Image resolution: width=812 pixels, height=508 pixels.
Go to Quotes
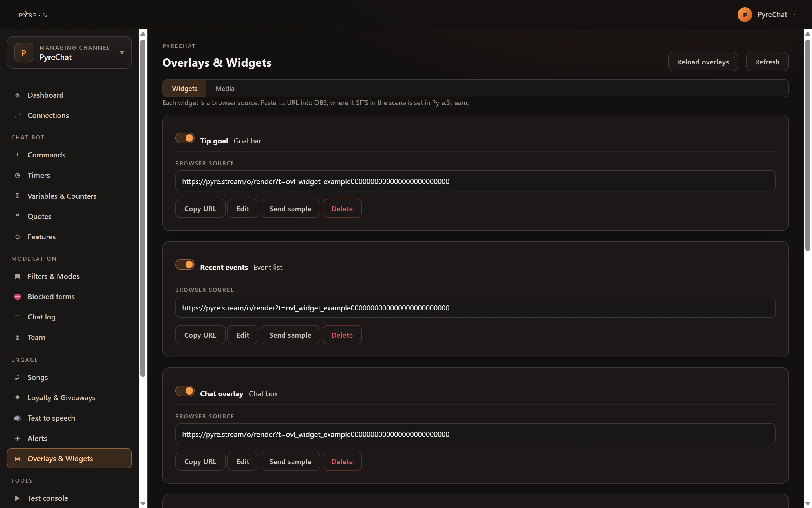(69, 217)
